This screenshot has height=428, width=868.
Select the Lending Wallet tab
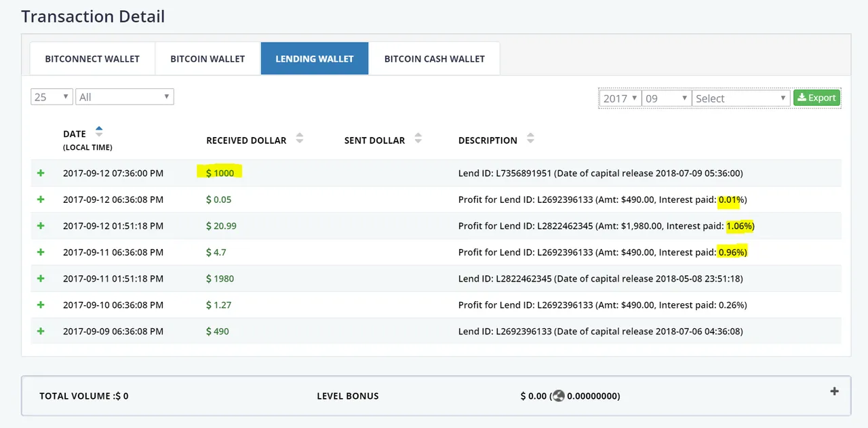pyautogui.click(x=315, y=58)
